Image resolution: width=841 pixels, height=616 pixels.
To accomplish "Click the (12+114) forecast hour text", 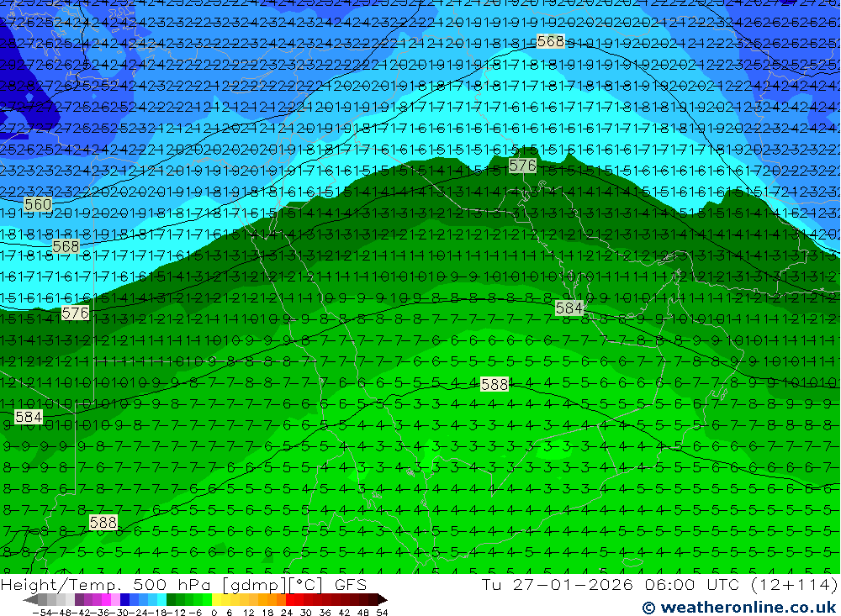I will [794, 584].
